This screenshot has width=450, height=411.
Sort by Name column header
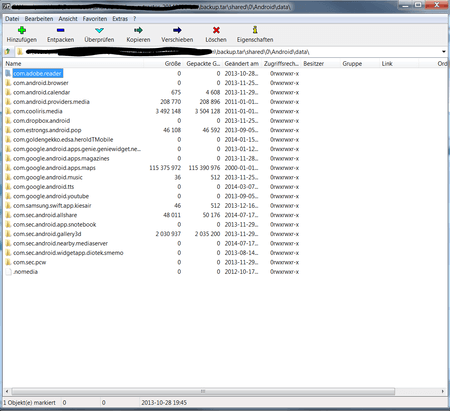73,63
